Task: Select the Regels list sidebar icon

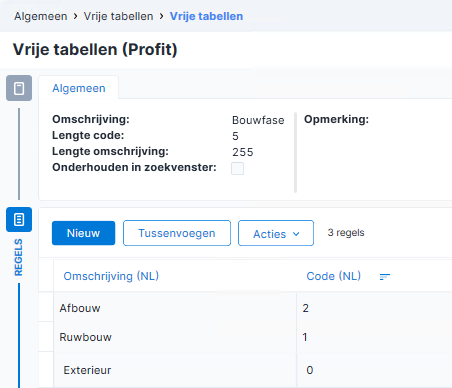Action: pos(19,219)
